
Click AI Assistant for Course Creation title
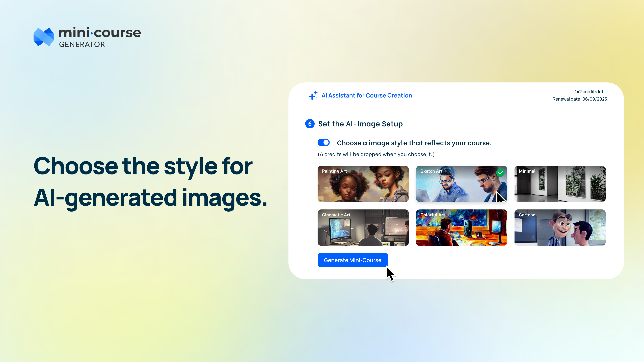(x=366, y=95)
